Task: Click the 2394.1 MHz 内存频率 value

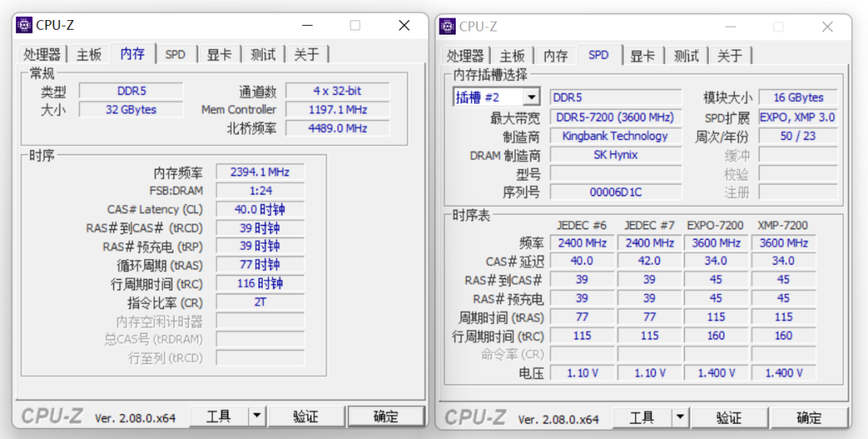Action: (x=260, y=172)
